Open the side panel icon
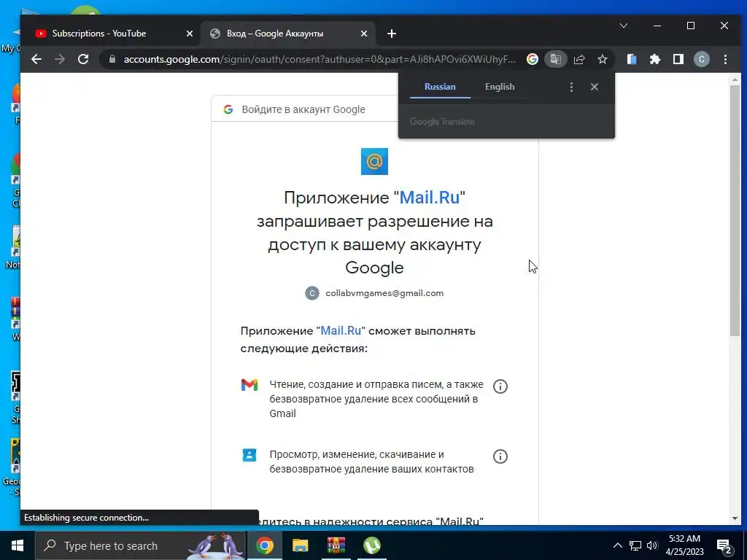Viewport: 747px width, 560px height. [678, 59]
